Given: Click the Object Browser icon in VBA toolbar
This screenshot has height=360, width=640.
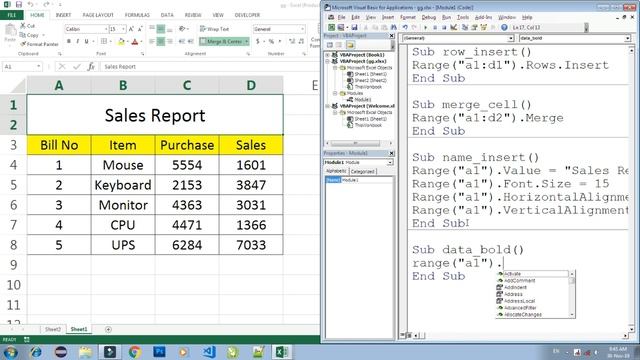Looking at the screenshot, I should 484,27.
